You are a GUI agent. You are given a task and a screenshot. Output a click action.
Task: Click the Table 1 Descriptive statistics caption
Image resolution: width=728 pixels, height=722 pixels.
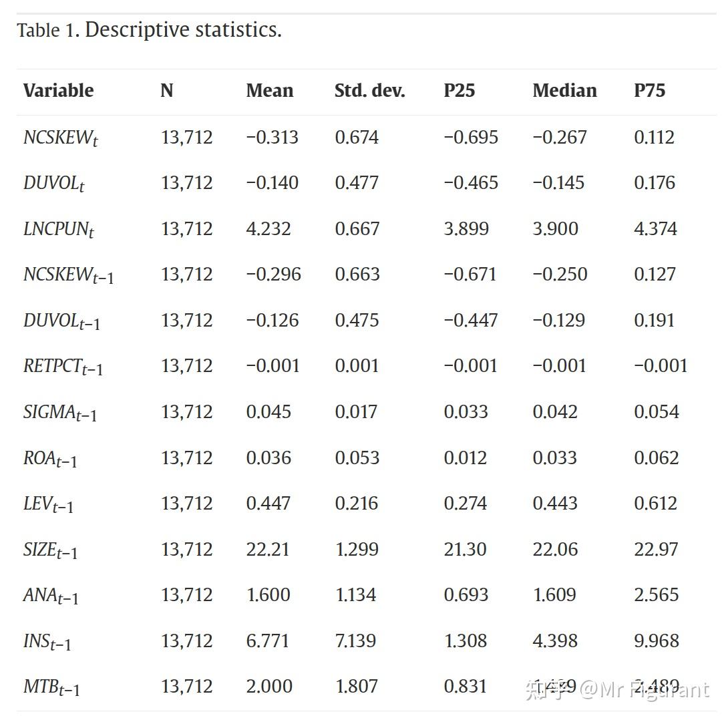tap(149, 30)
